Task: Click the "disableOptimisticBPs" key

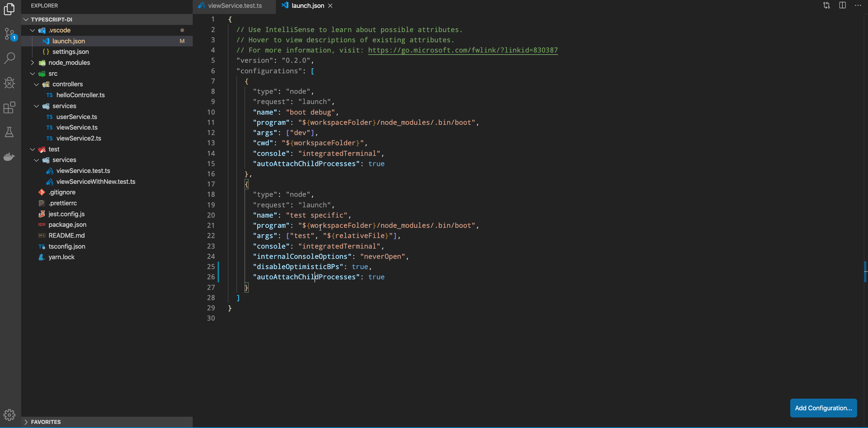Action: pos(298,267)
